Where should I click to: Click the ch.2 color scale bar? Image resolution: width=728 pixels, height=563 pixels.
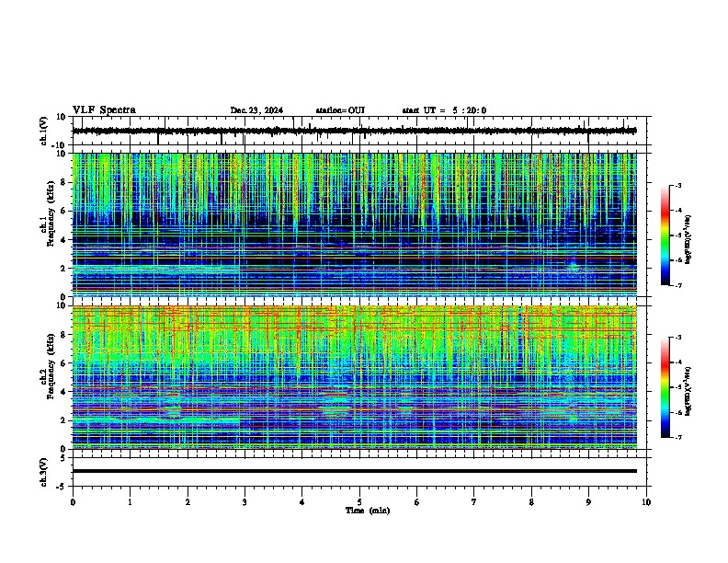(665, 387)
